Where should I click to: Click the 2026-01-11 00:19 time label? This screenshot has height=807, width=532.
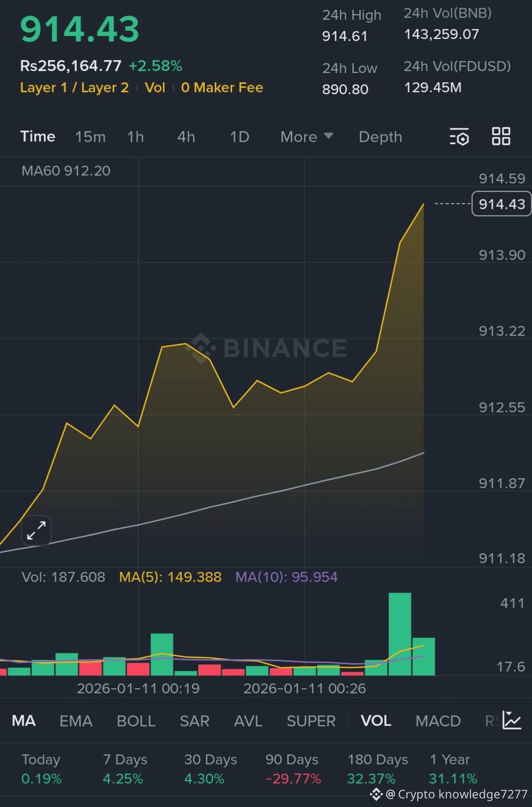pyautogui.click(x=138, y=688)
